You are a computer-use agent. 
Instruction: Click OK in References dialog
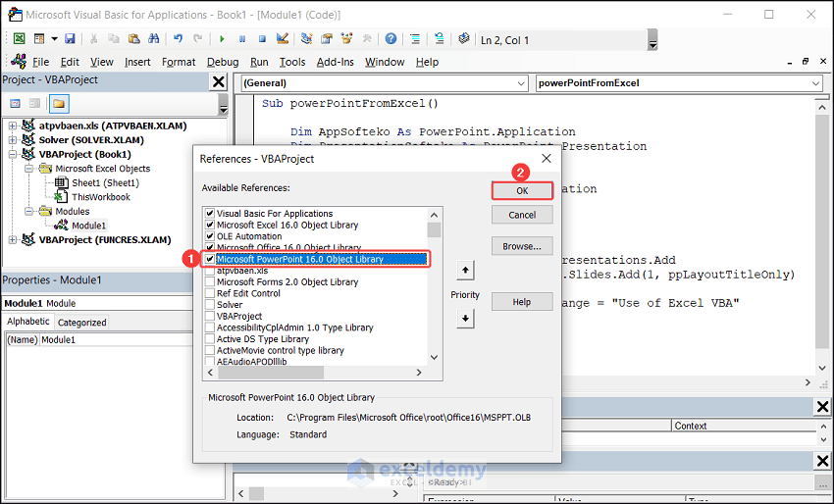(522, 190)
